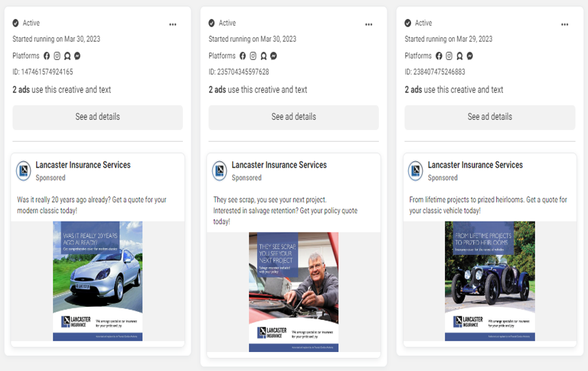Click the Messenger platform icon on ad 238407475246883
588x371 pixels.
tap(469, 56)
